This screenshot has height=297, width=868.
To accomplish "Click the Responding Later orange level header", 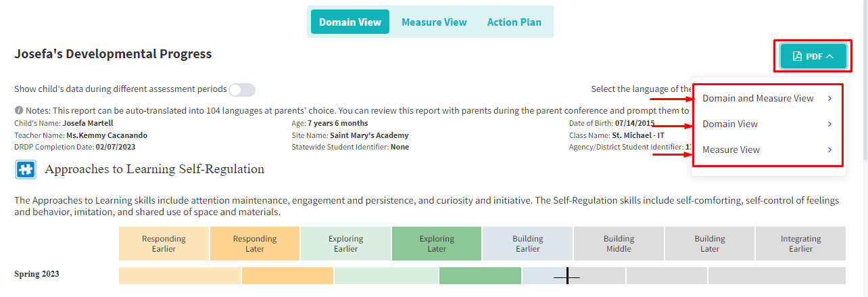I will coord(255,244).
